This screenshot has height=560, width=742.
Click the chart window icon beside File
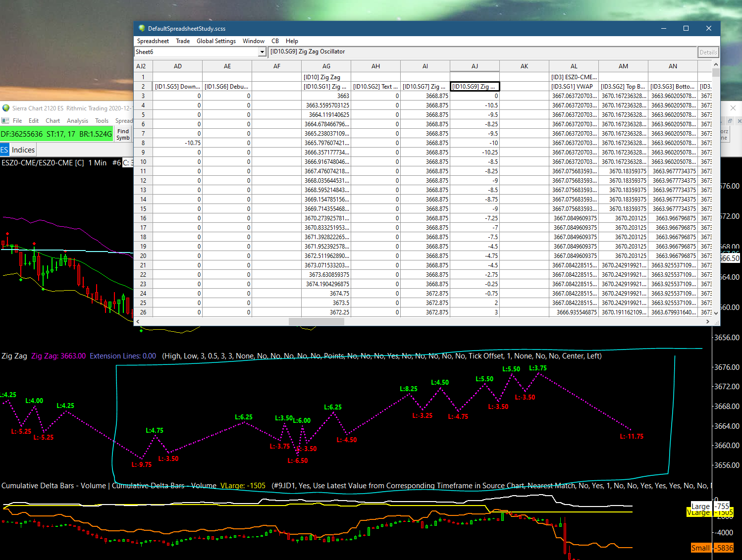click(5, 121)
